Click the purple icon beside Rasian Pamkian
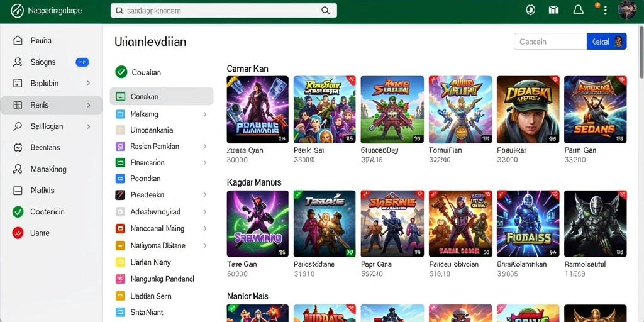Screen dimensions: 644x322 coord(120,147)
